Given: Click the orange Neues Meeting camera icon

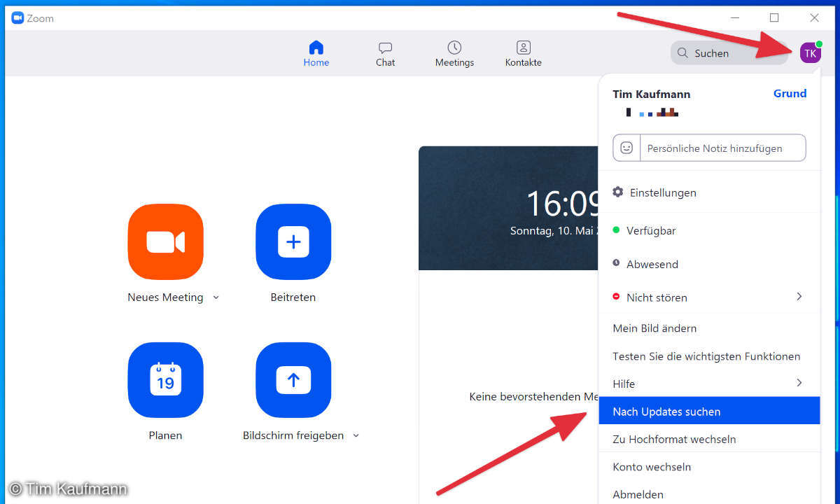Looking at the screenshot, I should coord(166,242).
